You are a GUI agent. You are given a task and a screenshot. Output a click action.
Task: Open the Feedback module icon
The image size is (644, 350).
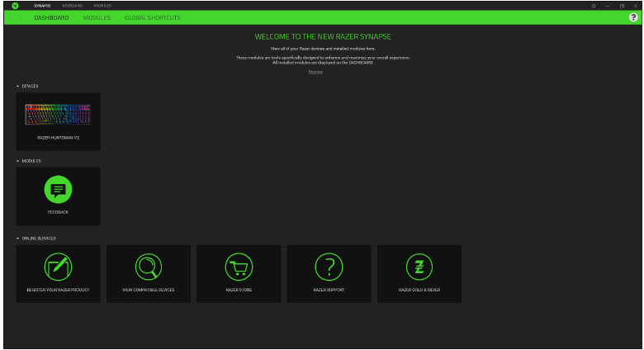pos(58,189)
